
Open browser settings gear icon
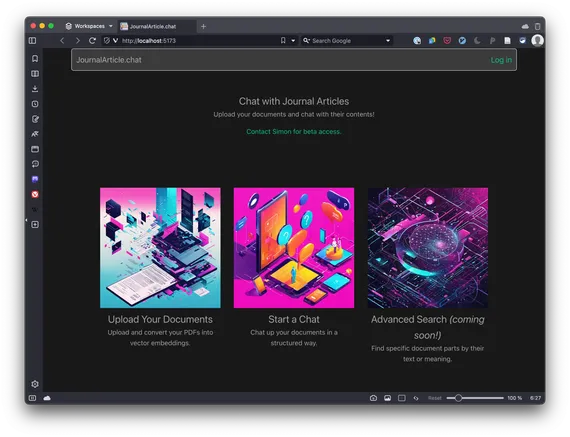click(35, 384)
